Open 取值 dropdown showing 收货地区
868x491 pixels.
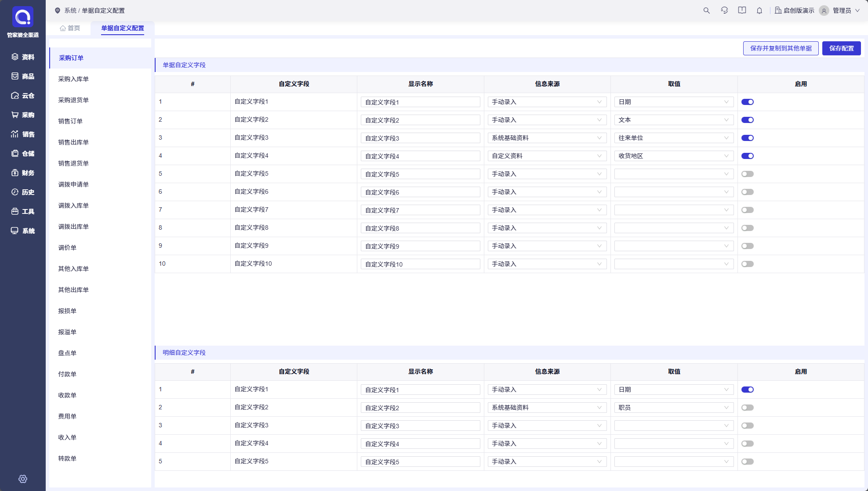point(674,156)
